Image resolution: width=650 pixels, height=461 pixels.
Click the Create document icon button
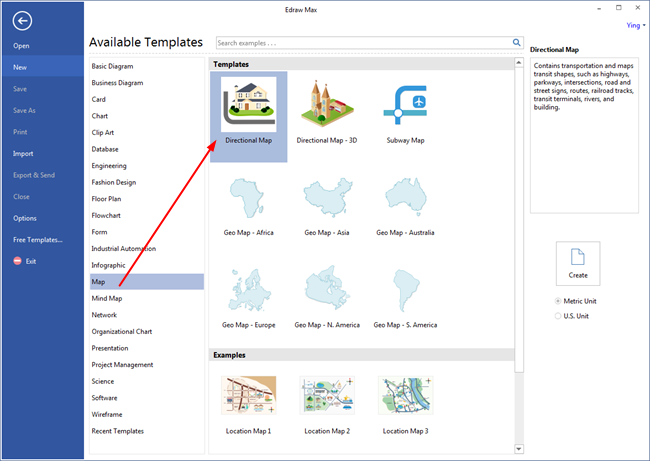[x=578, y=264]
